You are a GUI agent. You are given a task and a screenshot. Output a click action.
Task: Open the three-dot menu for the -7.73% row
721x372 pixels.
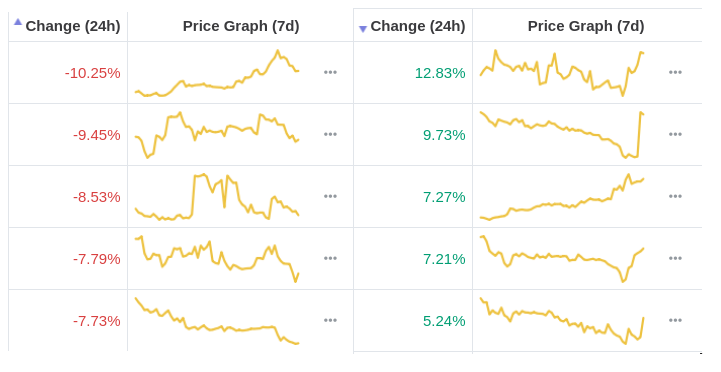tap(330, 320)
